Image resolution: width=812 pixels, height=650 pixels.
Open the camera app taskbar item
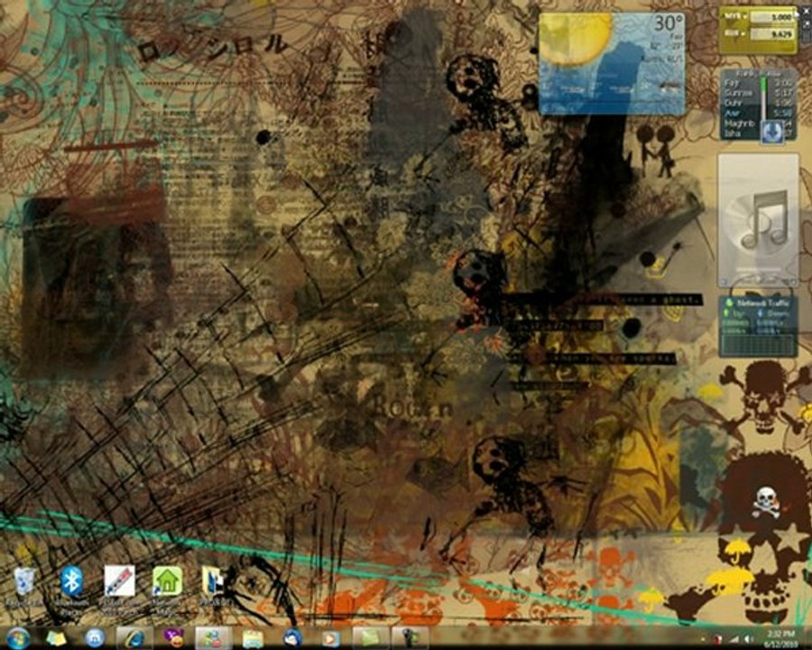tap(410, 638)
